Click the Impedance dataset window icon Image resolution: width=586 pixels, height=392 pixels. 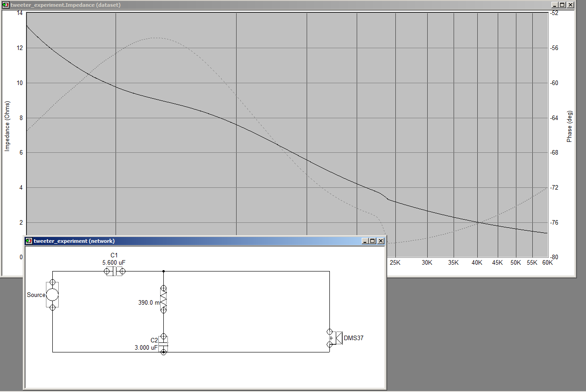click(x=5, y=5)
